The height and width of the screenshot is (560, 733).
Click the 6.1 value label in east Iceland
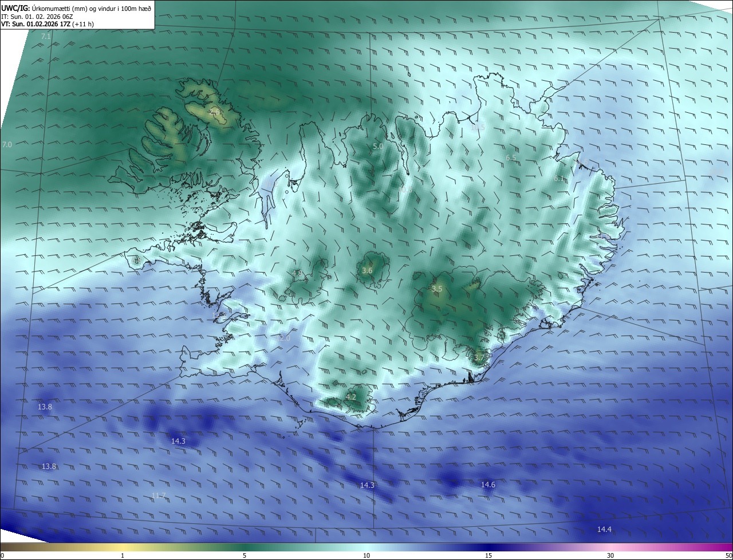click(x=559, y=179)
